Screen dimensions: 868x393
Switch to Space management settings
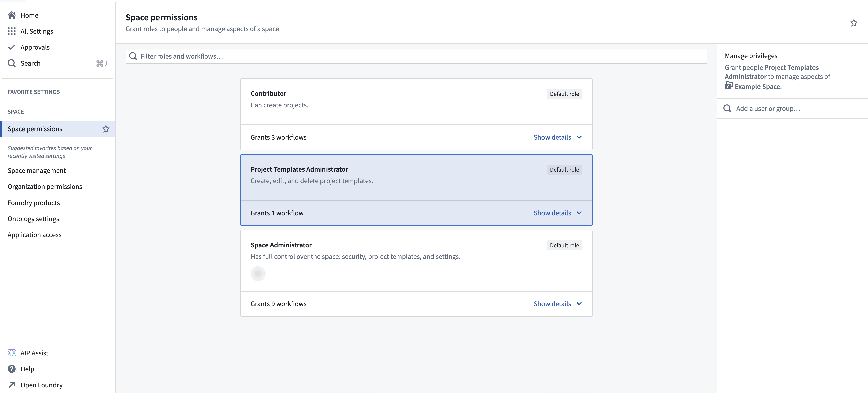pos(36,170)
